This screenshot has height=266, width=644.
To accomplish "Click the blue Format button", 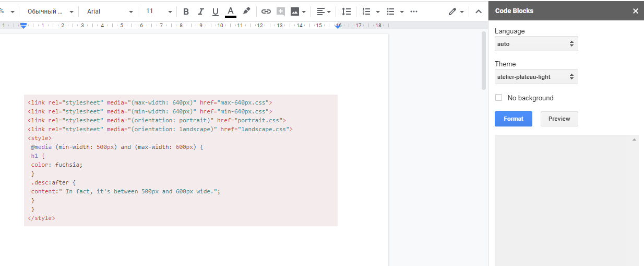I will coord(513,119).
